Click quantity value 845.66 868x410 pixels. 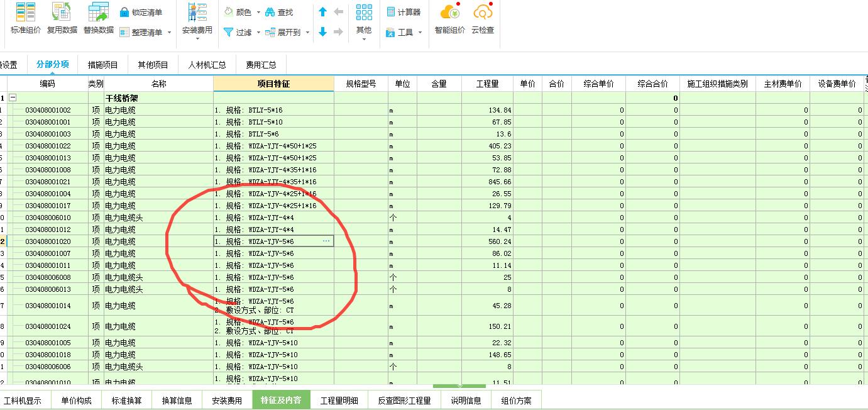[x=500, y=182]
